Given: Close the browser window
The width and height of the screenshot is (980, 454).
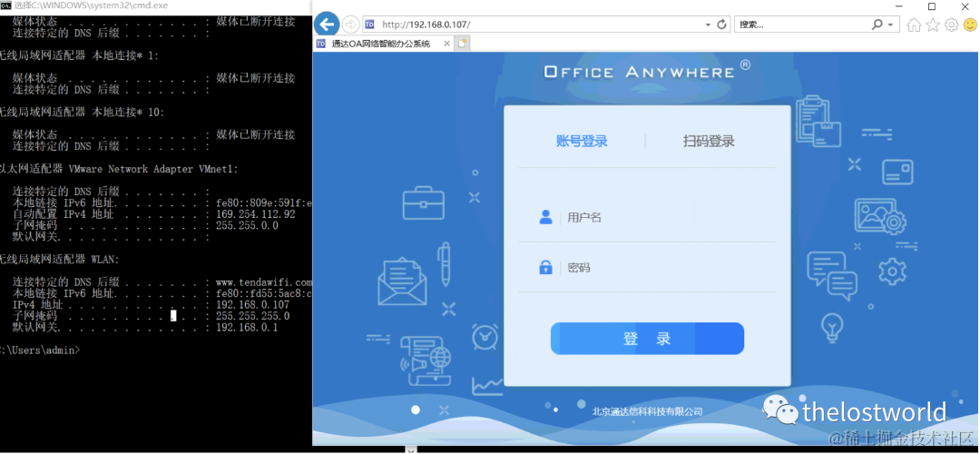Looking at the screenshot, I should 964,6.
